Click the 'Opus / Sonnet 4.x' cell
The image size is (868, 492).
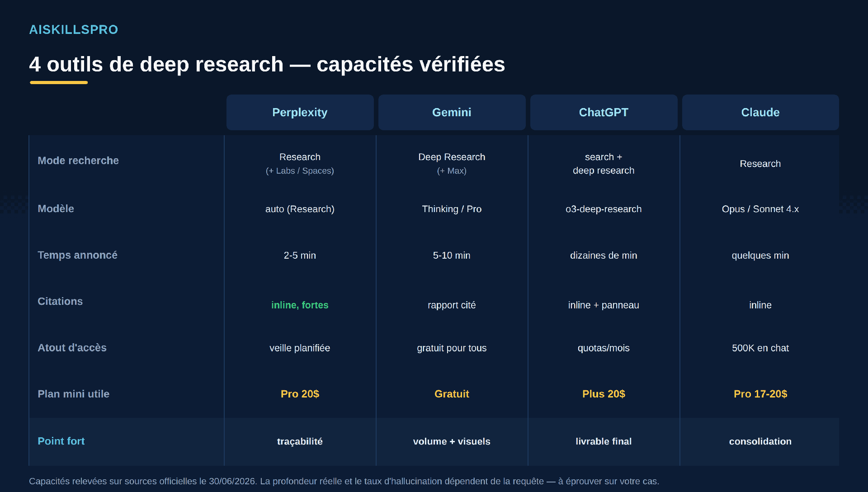[760, 209]
